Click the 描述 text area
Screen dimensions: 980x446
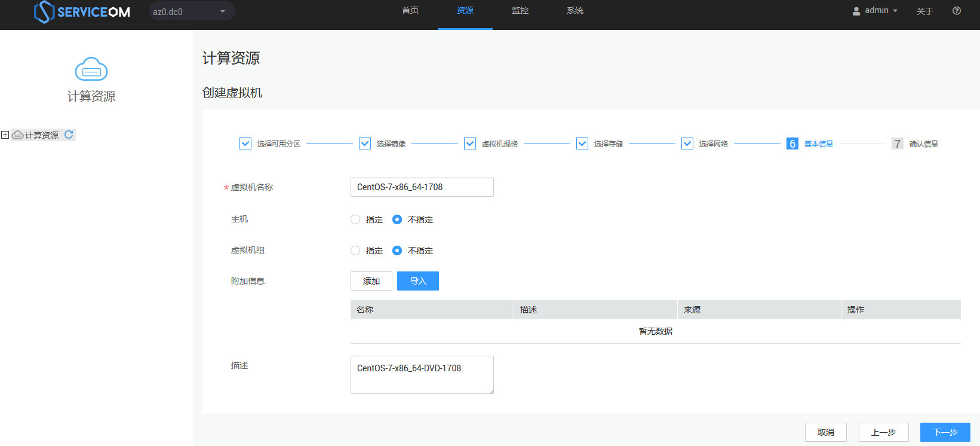click(x=422, y=375)
